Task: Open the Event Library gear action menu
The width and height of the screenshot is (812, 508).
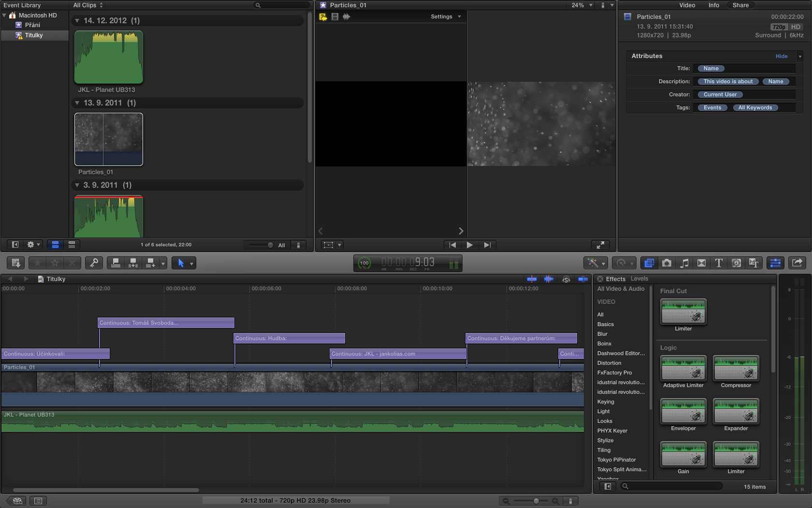Action: pyautogui.click(x=33, y=245)
